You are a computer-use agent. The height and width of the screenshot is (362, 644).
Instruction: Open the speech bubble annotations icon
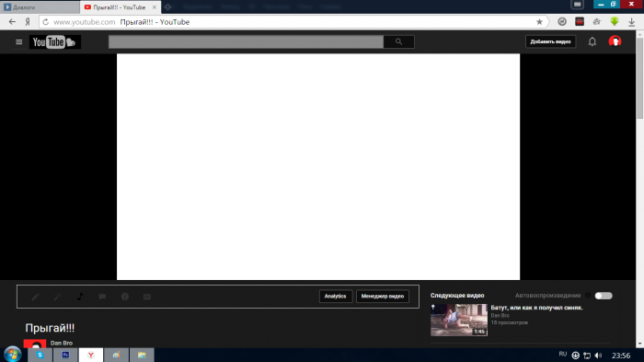[102, 297]
